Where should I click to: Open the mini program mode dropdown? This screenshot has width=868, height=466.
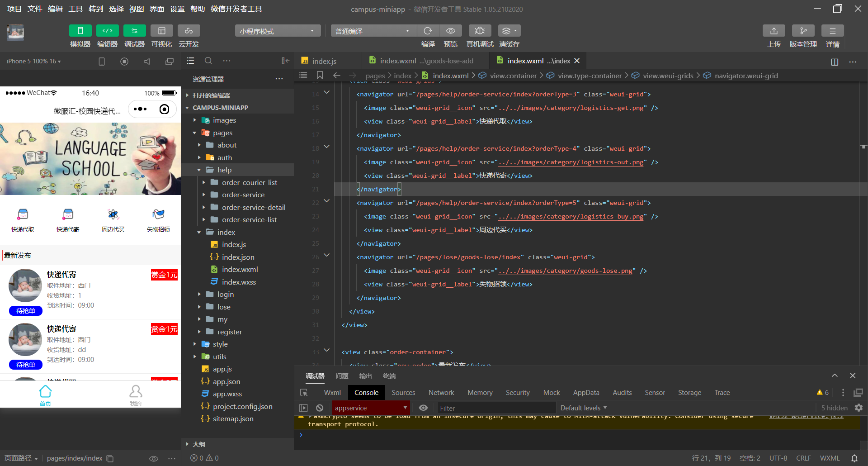(278, 31)
